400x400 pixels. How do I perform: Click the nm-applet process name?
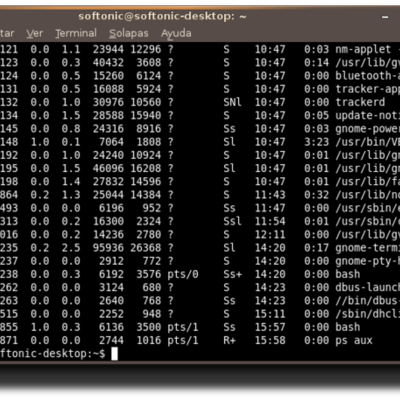pyautogui.click(x=363, y=50)
